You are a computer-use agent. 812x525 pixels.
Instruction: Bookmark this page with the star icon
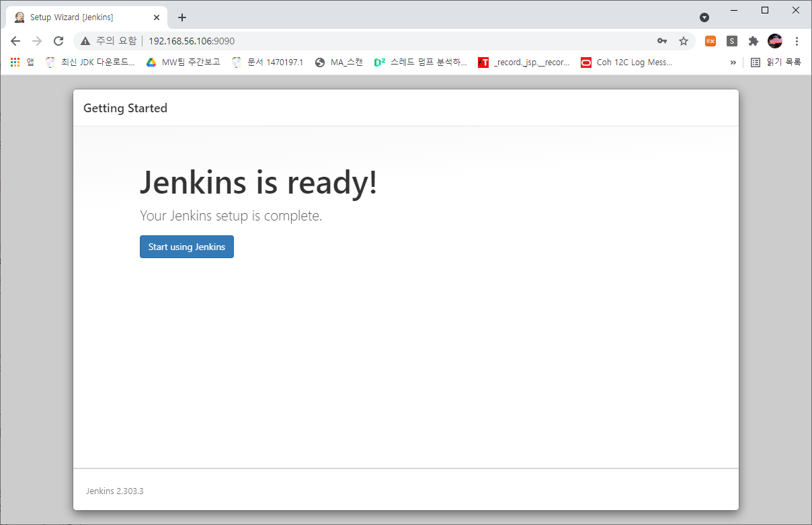[684, 41]
